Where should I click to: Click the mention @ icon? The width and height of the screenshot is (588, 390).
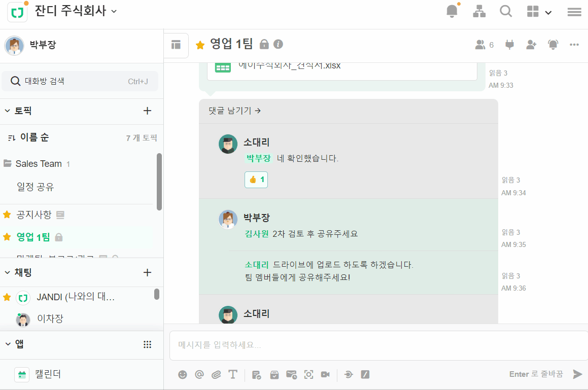tap(199, 374)
